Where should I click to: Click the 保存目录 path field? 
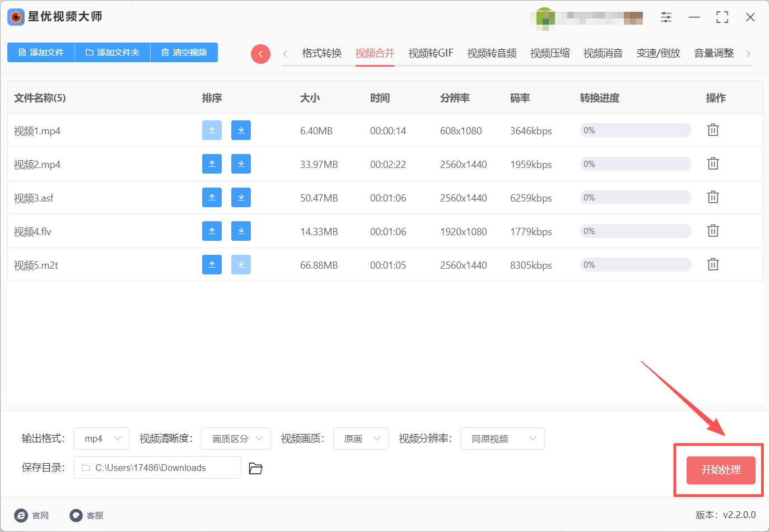click(157, 468)
